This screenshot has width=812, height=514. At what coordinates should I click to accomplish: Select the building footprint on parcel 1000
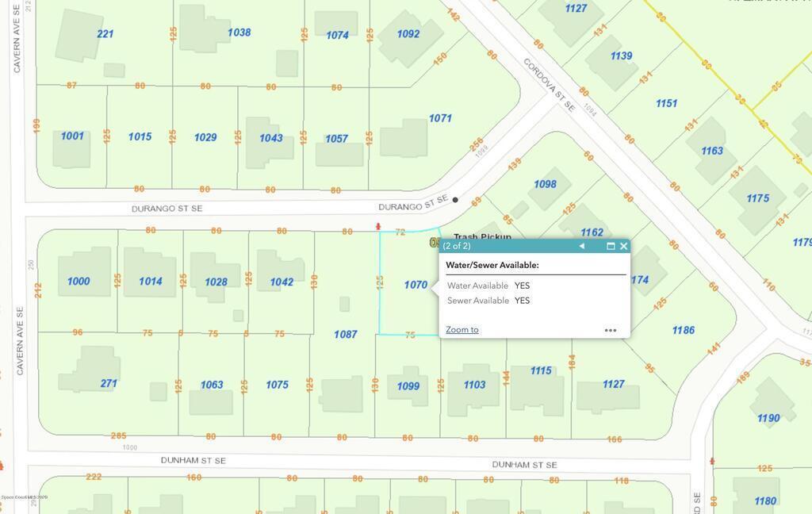click(x=84, y=271)
